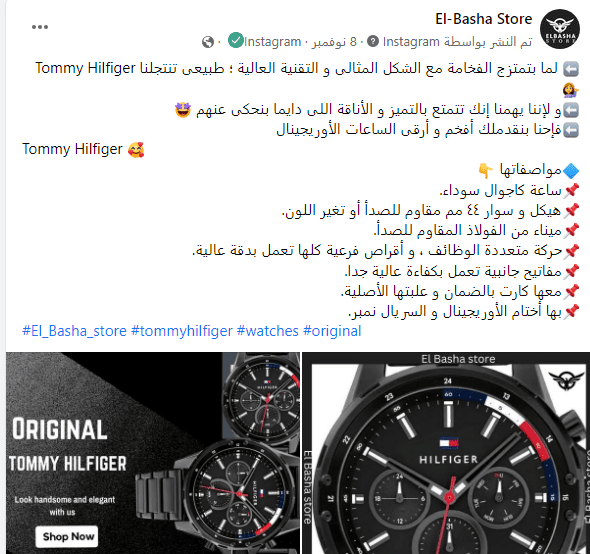Open the #original hashtag

[332, 331]
